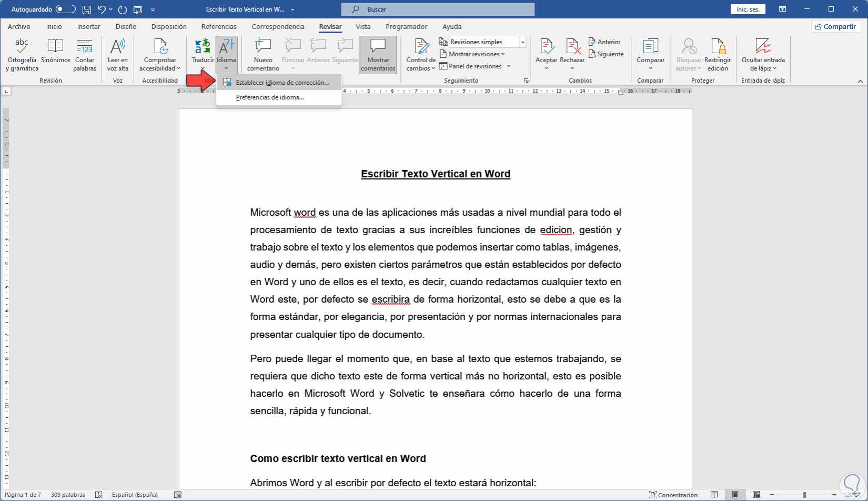The height and width of the screenshot is (501, 868).
Task: Toggle the Autoguardado switch
Action: (66, 9)
